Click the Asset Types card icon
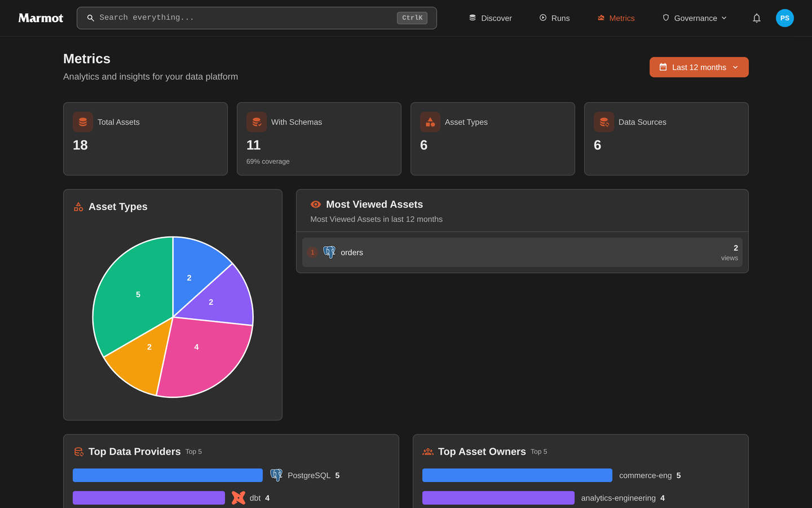The width and height of the screenshot is (812, 508). tap(430, 122)
